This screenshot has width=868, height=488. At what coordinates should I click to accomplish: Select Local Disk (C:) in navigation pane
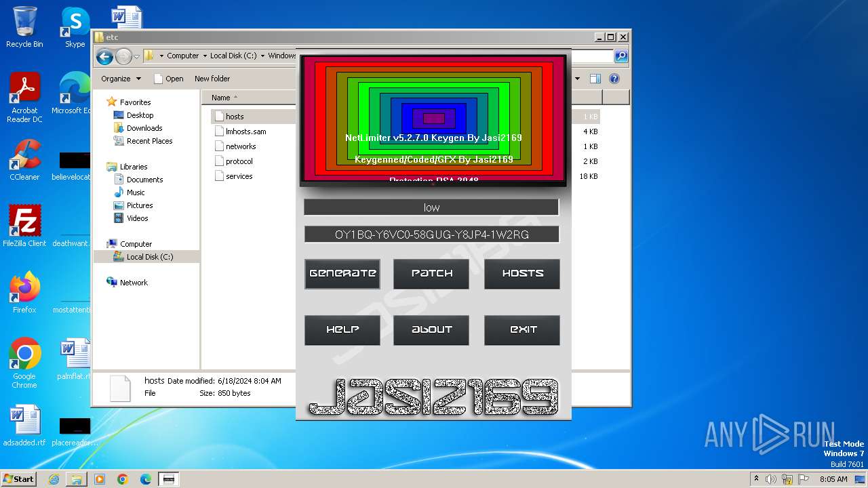click(x=149, y=257)
